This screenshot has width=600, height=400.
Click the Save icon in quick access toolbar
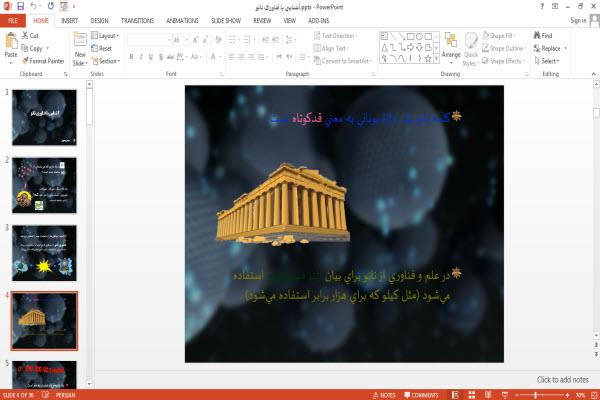pyautogui.click(x=20, y=6)
